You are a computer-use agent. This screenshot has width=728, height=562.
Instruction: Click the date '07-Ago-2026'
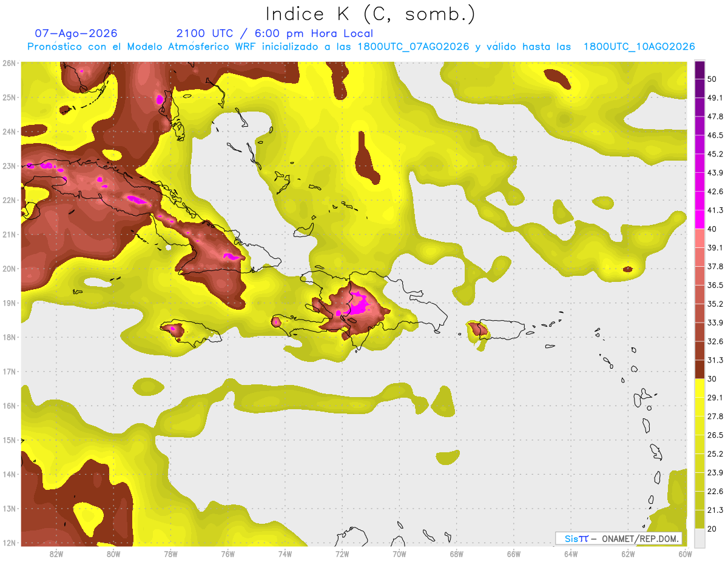[x=76, y=33]
